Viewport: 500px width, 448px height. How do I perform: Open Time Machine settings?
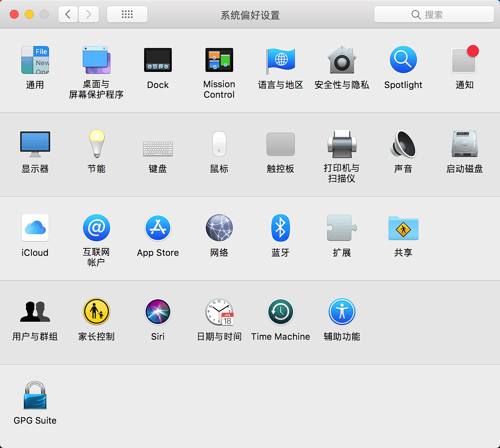coord(280,312)
